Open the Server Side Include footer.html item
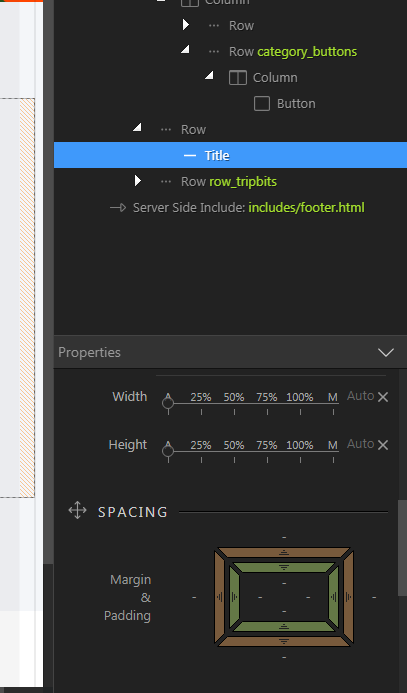The image size is (407, 693). pos(248,208)
